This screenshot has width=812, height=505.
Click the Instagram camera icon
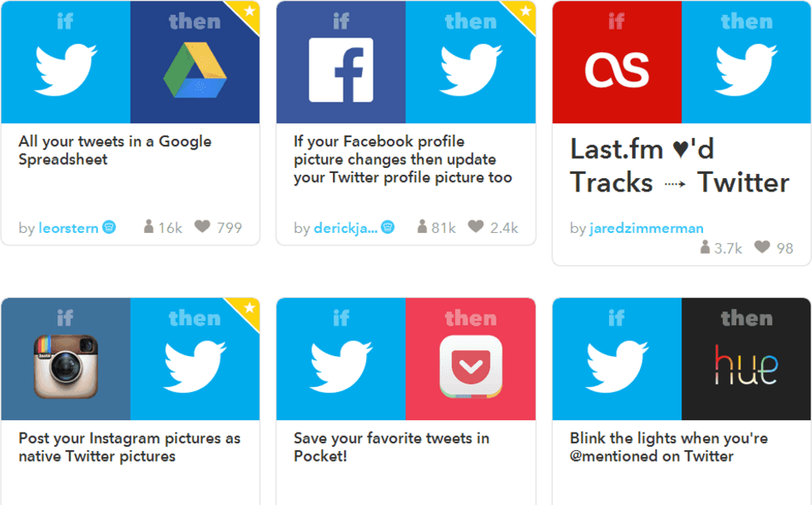pos(65,367)
